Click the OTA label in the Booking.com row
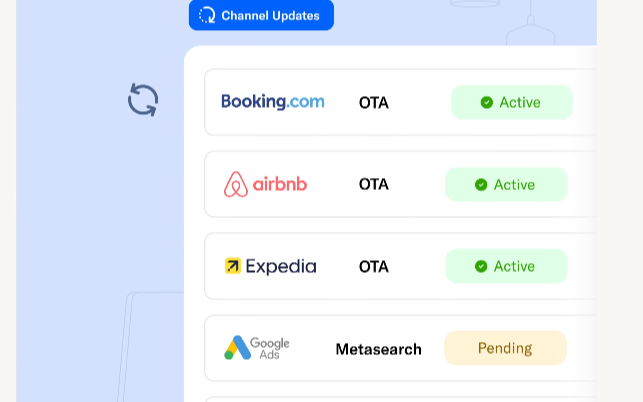 (x=374, y=103)
